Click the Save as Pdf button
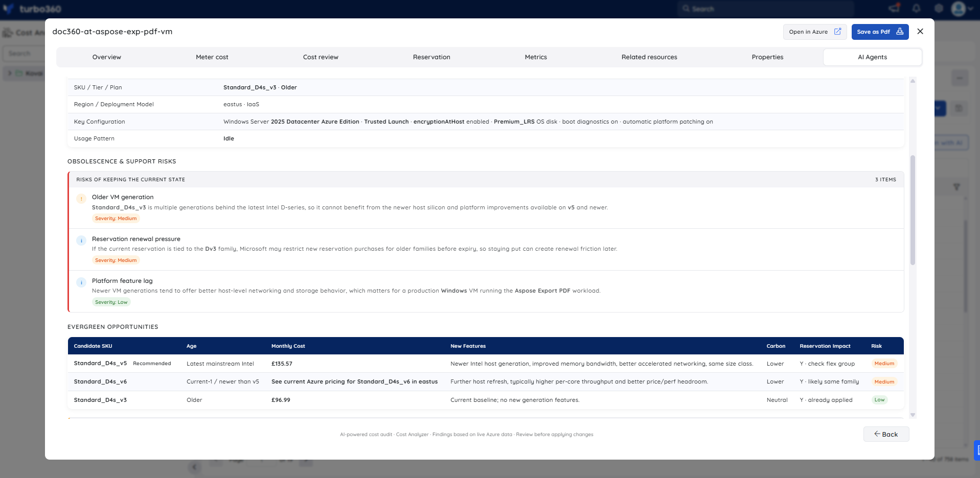The image size is (980, 478). coord(880,32)
